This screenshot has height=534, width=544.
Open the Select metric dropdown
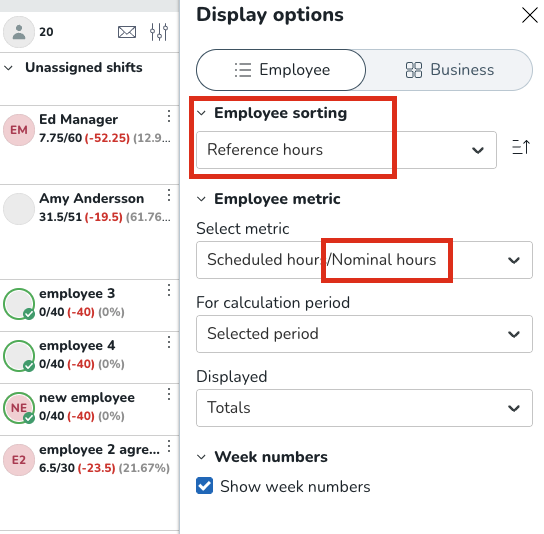tap(364, 260)
